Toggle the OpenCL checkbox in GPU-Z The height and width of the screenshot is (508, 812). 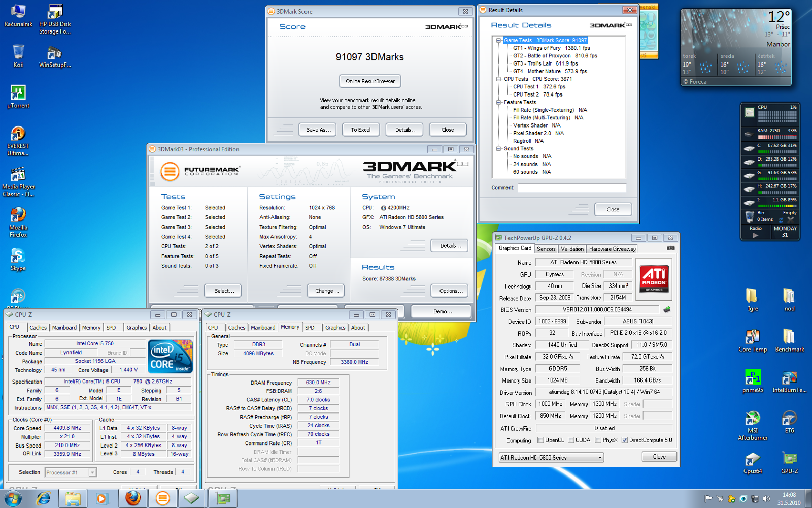coord(540,440)
